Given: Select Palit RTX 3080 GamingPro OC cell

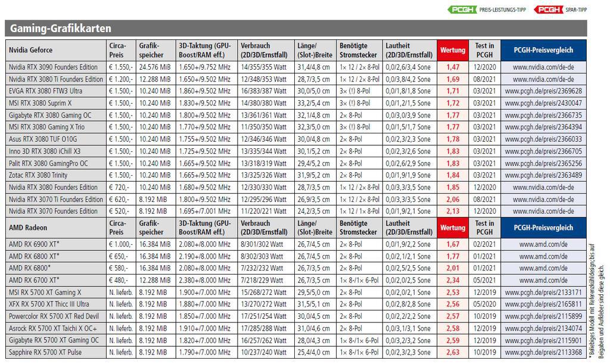Looking at the screenshot, I should point(56,163).
